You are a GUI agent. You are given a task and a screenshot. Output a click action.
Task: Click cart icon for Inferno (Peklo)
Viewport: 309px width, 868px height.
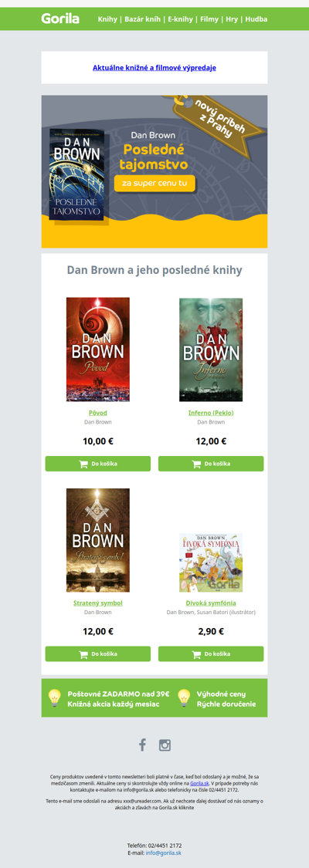196,464
